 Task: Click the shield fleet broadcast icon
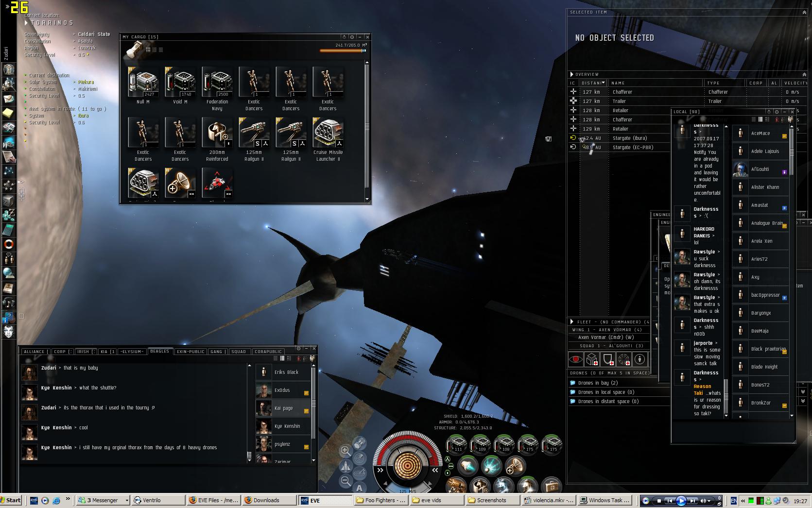coord(608,359)
